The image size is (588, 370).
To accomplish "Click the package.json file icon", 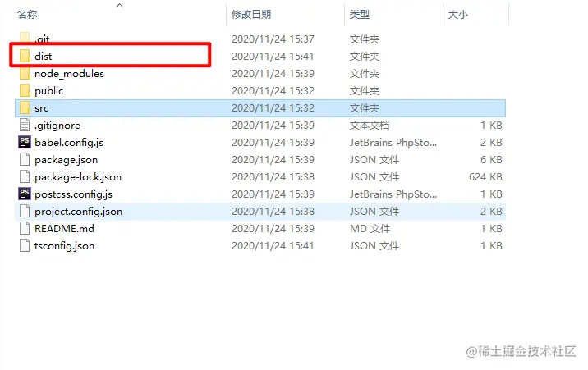I will pyautogui.click(x=25, y=159).
